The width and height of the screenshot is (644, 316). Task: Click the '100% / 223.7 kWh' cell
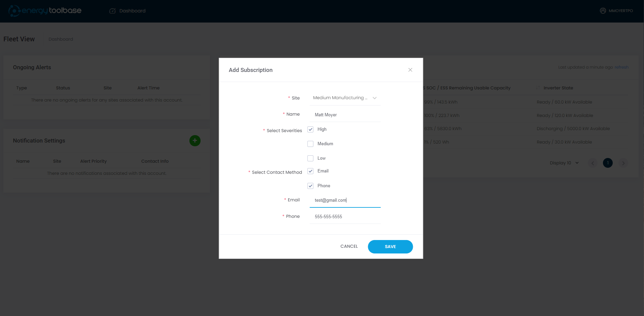click(x=441, y=115)
